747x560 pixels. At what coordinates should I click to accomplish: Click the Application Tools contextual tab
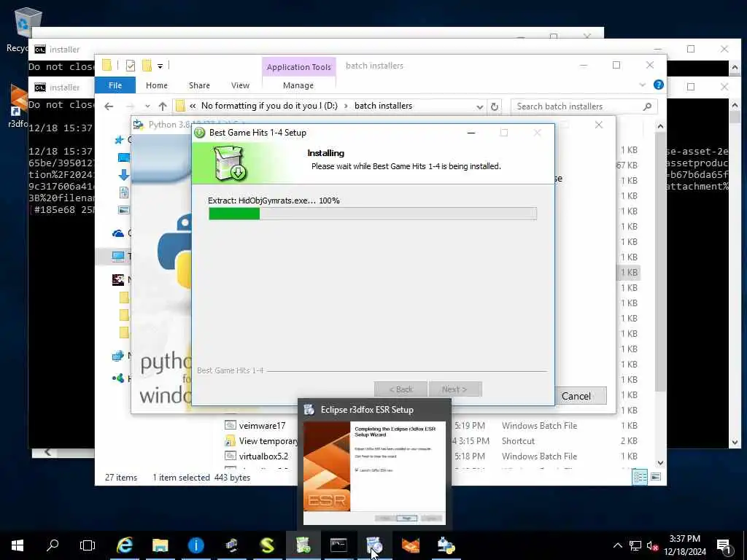(298, 66)
